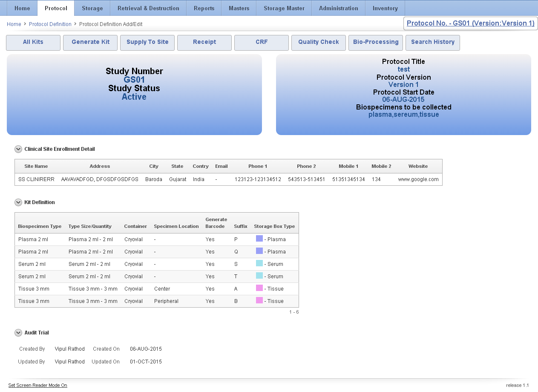538x392 pixels.
Task: Switch to the Reports tab
Action: tap(204, 8)
